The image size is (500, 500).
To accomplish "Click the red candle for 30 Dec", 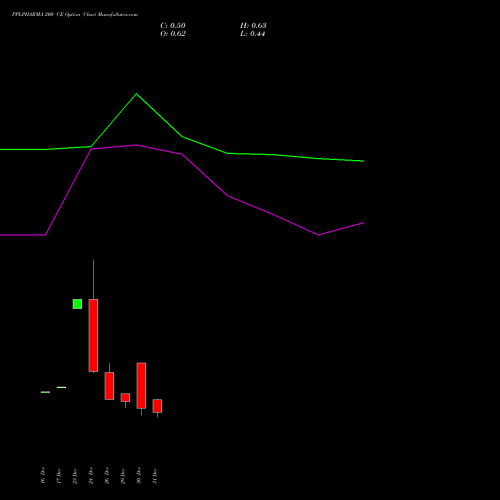I will [x=141, y=385].
